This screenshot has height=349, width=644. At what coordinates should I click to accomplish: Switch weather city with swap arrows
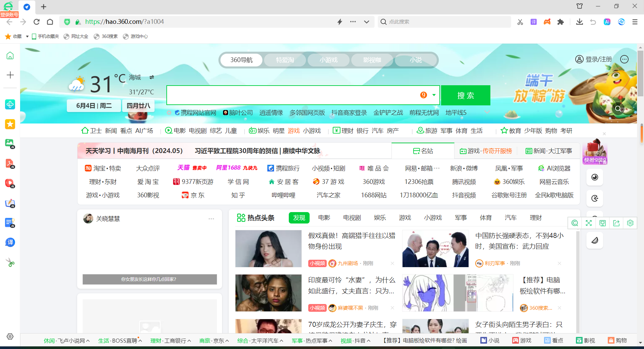(x=152, y=77)
